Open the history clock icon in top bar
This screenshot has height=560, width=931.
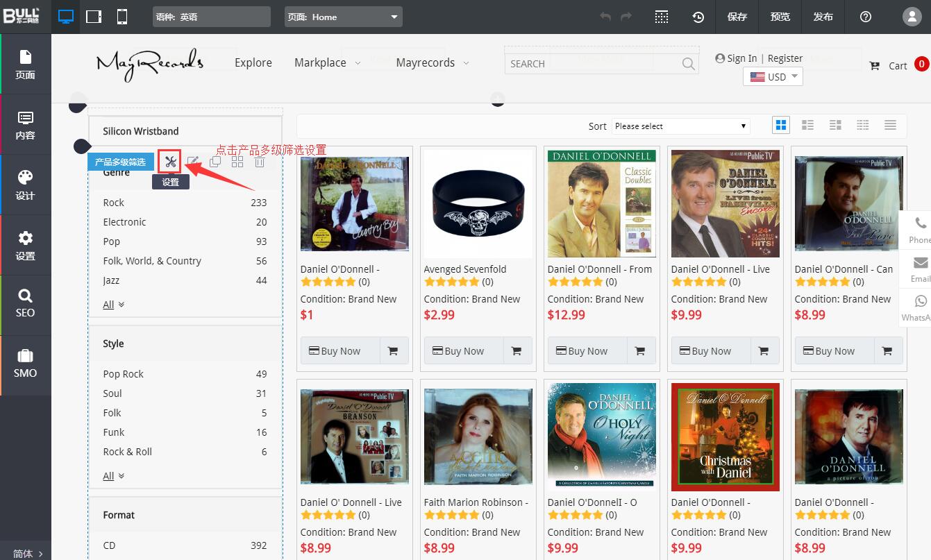[698, 17]
